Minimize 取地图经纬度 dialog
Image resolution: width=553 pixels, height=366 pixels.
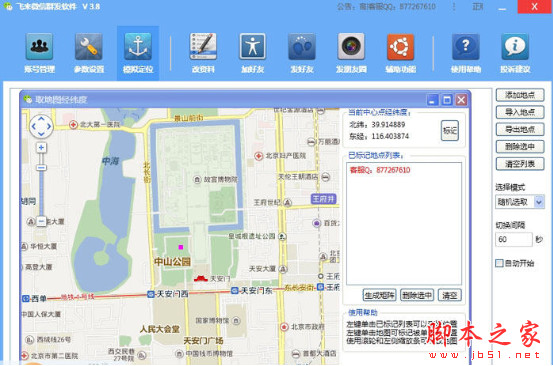pyautogui.click(x=432, y=100)
